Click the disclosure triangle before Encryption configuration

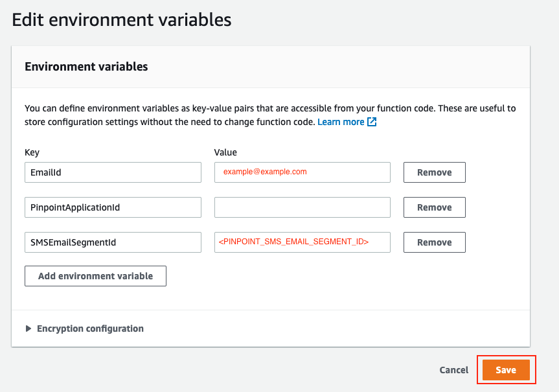coord(29,329)
